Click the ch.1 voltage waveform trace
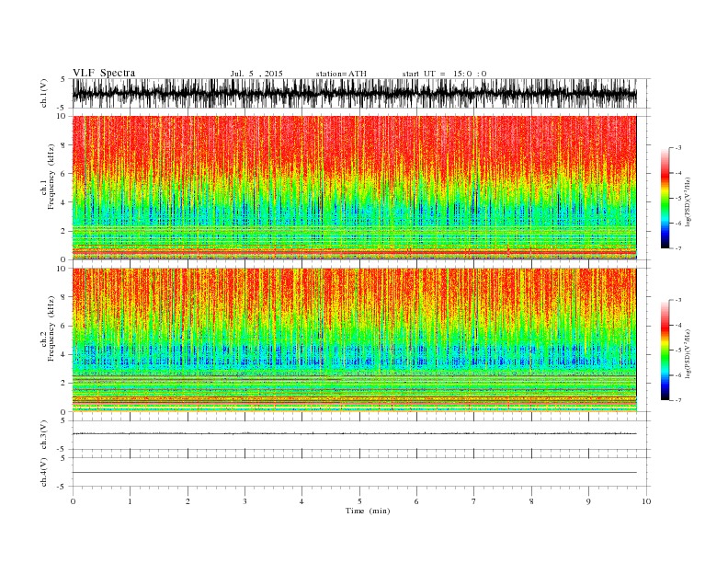Screen dimensions: 728x563 coord(354,93)
